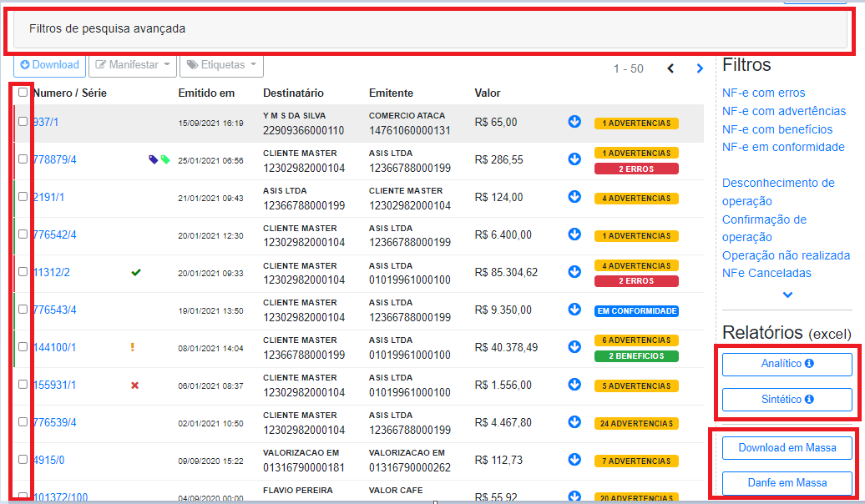Click the Emitido em column header
This screenshot has width=865, height=504.
(206, 93)
